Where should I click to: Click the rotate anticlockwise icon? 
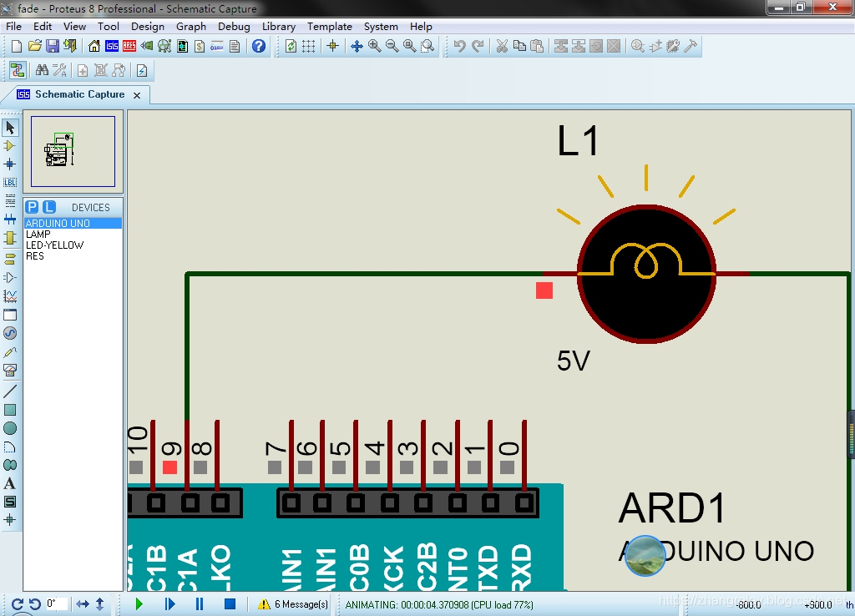coord(35,604)
